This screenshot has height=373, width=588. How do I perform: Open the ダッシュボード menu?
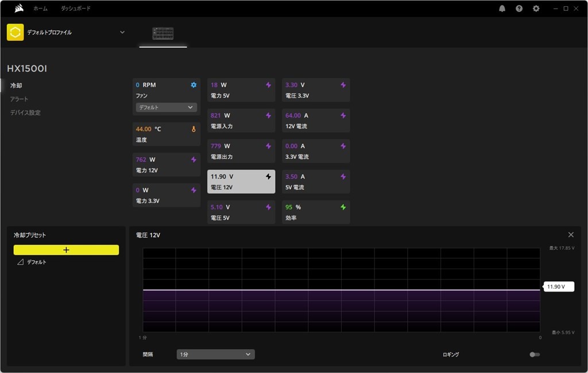76,9
